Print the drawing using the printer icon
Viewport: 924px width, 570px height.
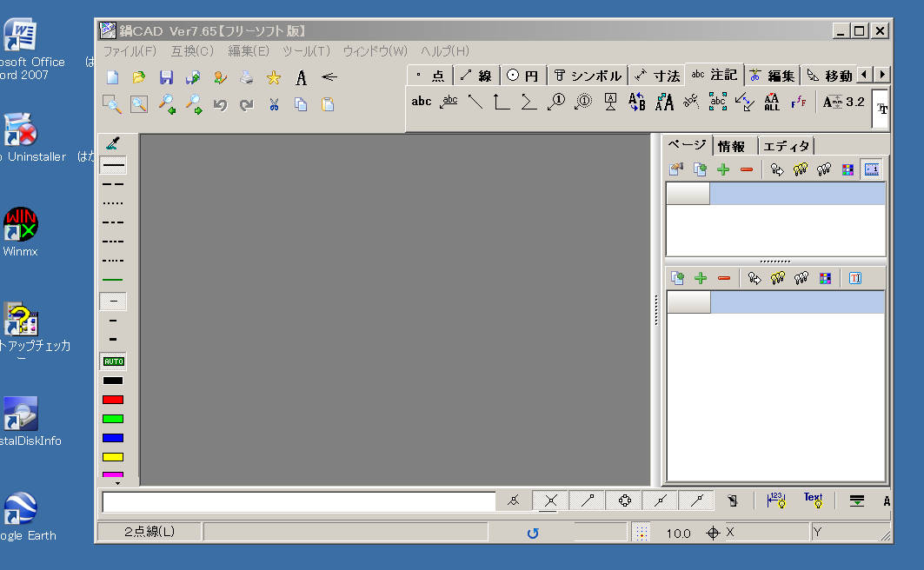click(x=247, y=77)
